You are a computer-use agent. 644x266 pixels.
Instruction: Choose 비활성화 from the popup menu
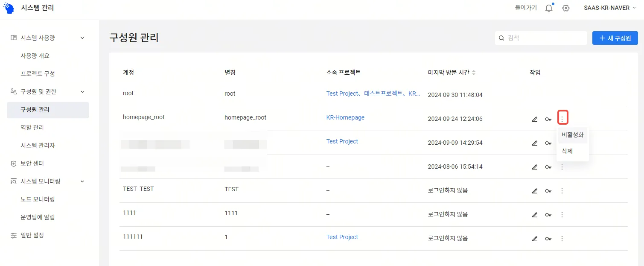573,135
